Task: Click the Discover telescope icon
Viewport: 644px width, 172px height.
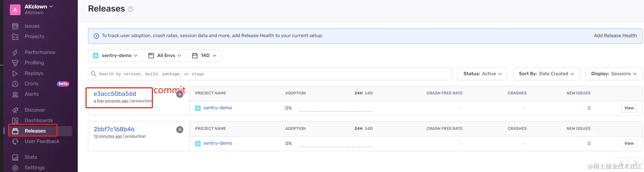Action: point(15,110)
